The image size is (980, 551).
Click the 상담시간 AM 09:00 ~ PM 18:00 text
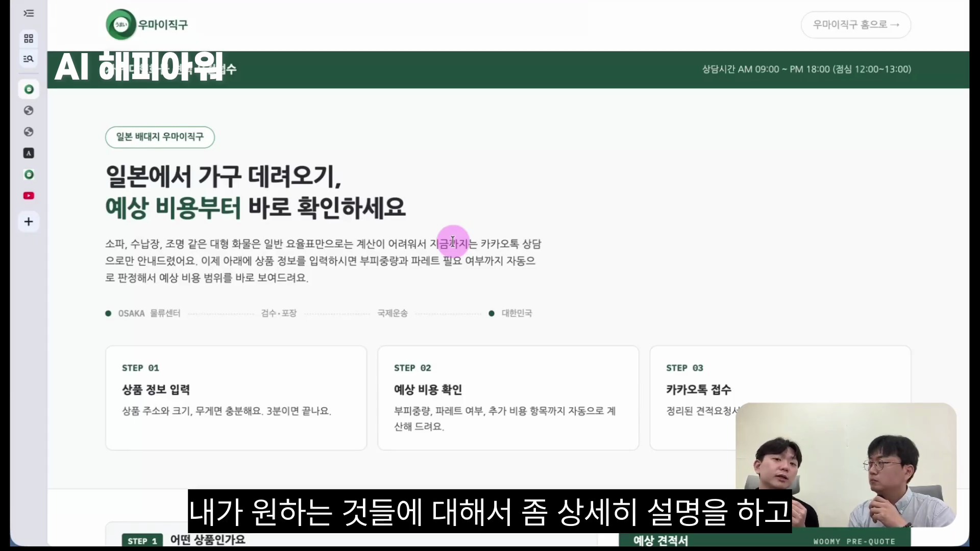806,69
